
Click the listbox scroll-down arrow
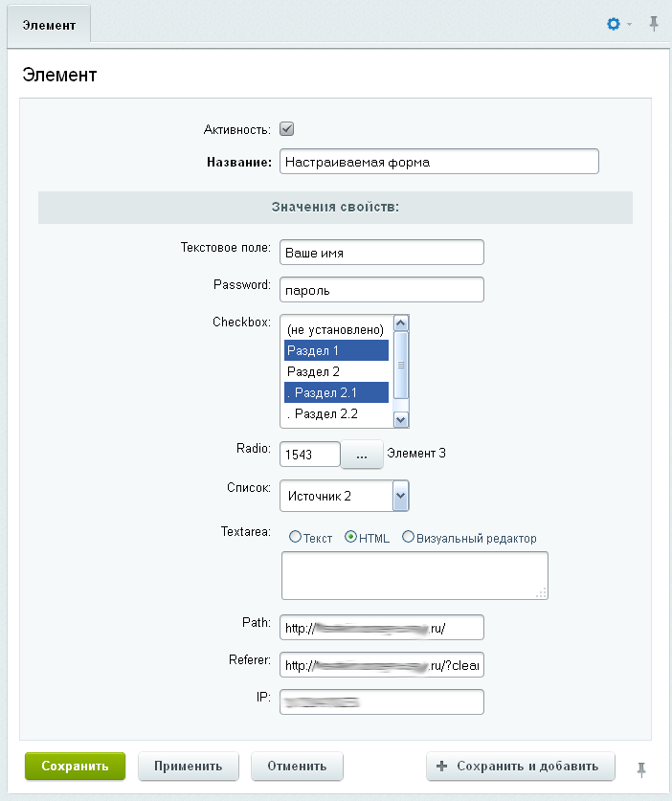point(401,419)
